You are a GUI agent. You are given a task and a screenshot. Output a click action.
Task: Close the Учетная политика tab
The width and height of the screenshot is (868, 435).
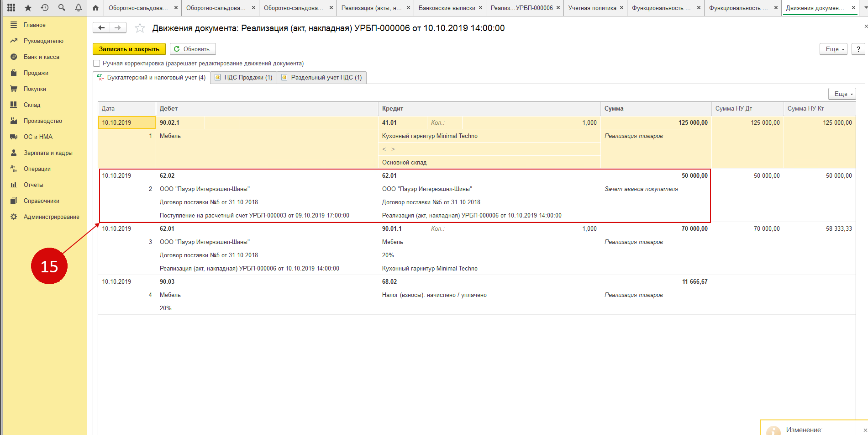pos(621,8)
